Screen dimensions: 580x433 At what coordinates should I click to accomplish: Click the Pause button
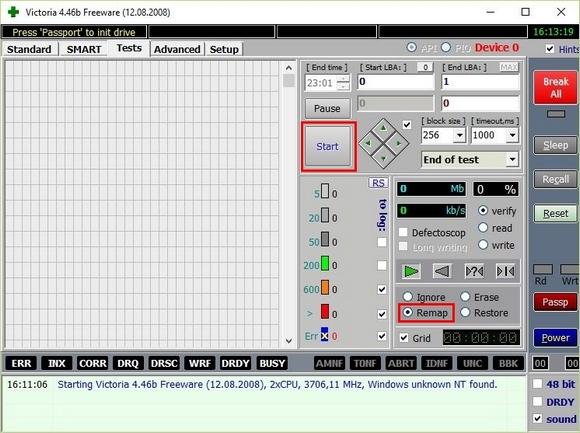point(327,108)
